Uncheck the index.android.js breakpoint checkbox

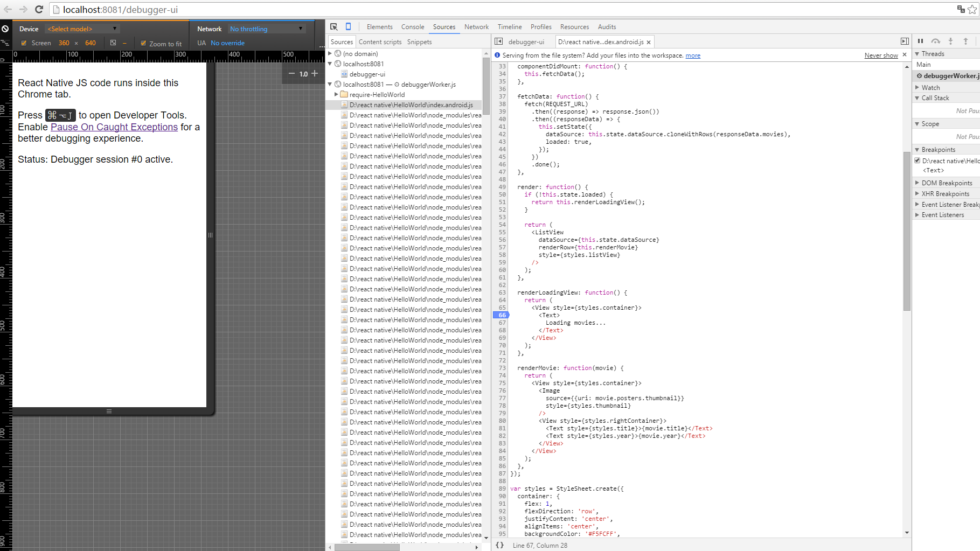917,161
